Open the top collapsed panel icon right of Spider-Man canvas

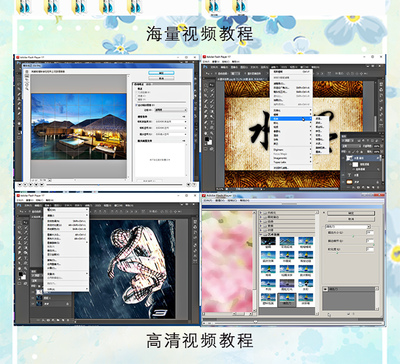pos(195,223)
